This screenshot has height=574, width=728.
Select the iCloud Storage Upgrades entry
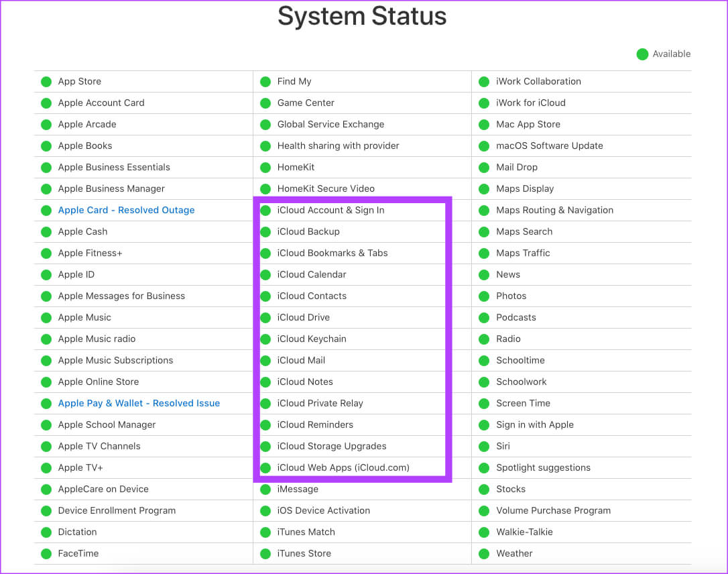[332, 447]
